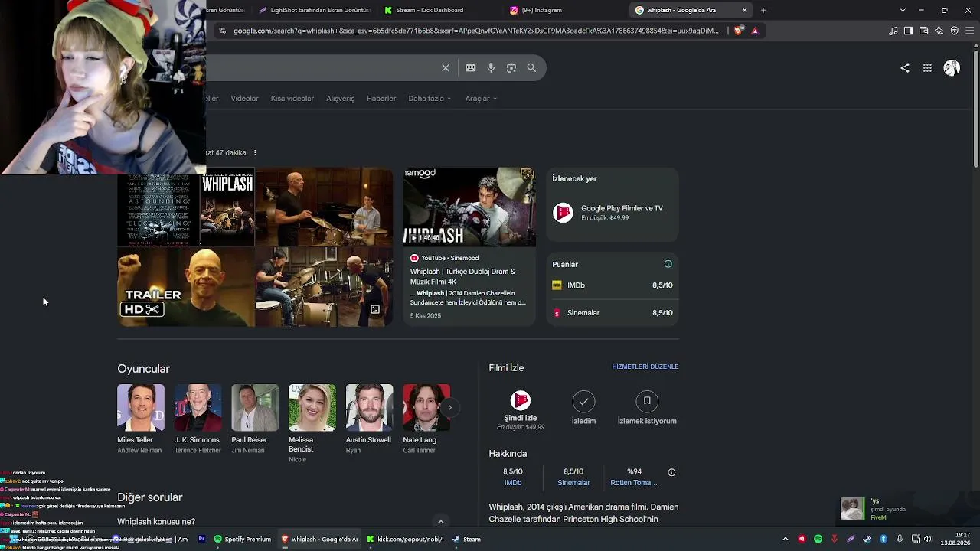This screenshot has height=551, width=980.
Task: Select Miles Teller cast card
Action: coord(141,419)
